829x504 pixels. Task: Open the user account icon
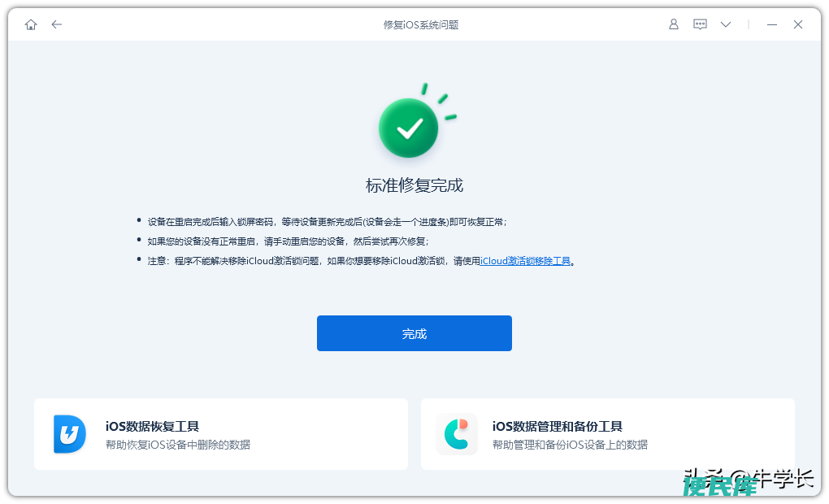(674, 24)
